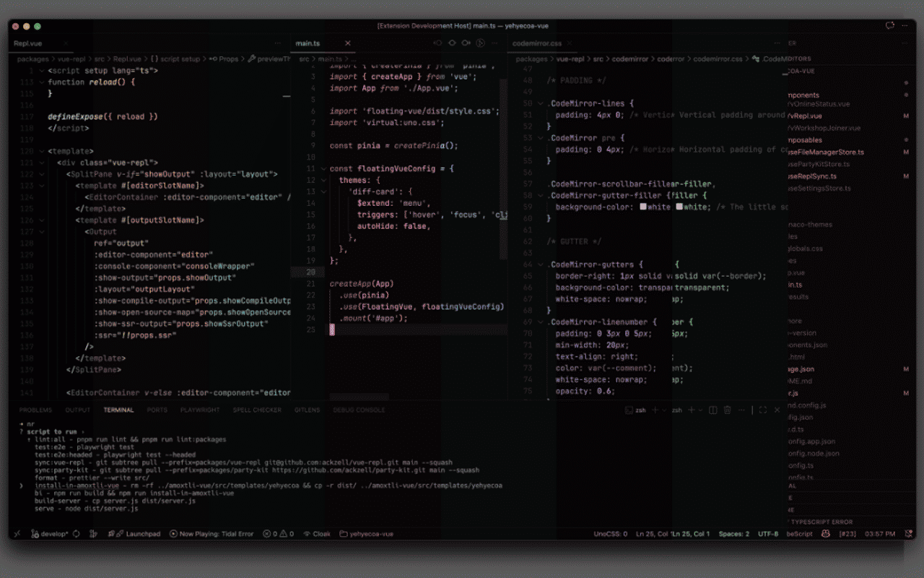Open the DEBUG CONSOLE panel tab
This screenshot has height=578, width=924.
(x=359, y=410)
